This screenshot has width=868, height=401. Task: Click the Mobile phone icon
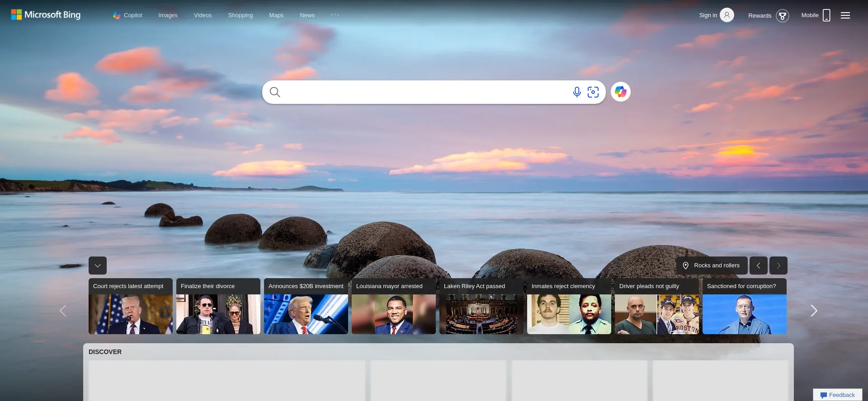(826, 15)
